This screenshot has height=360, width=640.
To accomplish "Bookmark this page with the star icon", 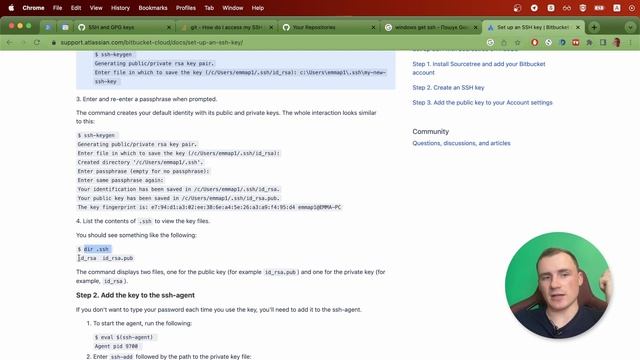I will [518, 42].
